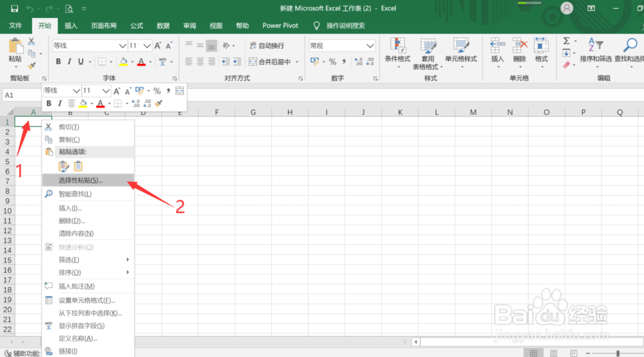Viewport: 644px width, 357px height.
Task: Expand the Filter (筛选) submenu arrow
Action: [x=128, y=260]
